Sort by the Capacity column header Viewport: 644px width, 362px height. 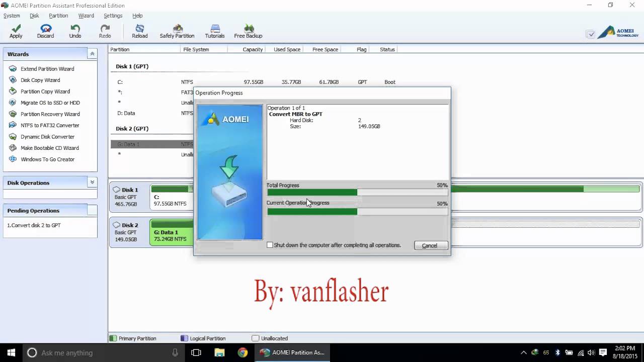[246, 49]
